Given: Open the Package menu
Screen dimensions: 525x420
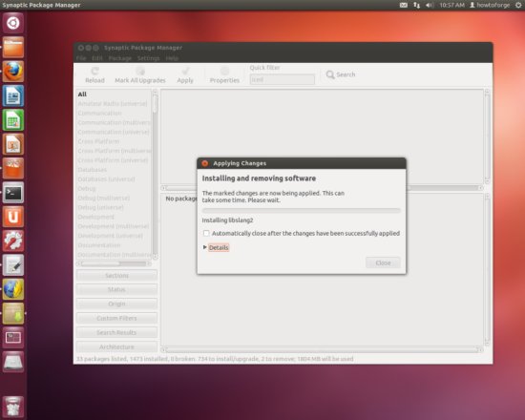Looking at the screenshot, I should click(x=120, y=58).
